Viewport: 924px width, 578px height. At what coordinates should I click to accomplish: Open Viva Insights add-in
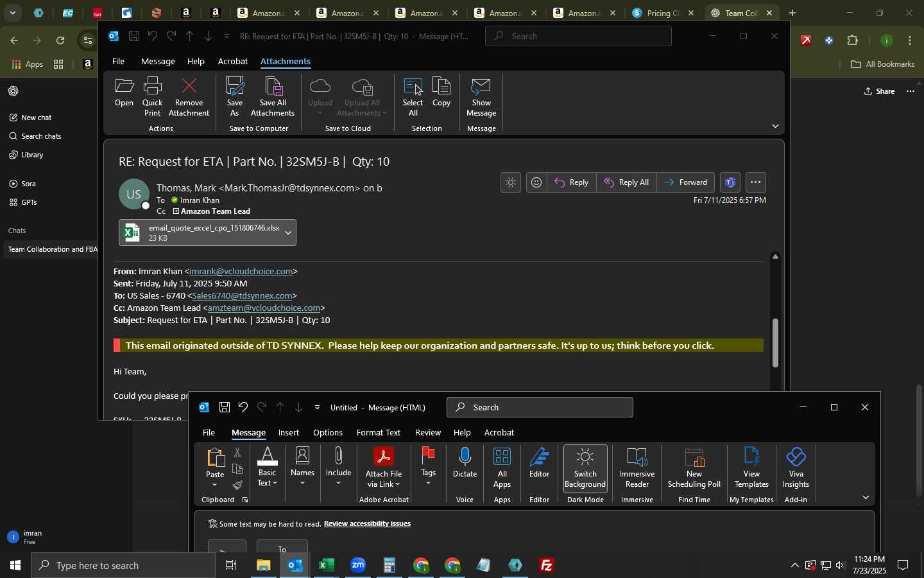click(x=796, y=467)
